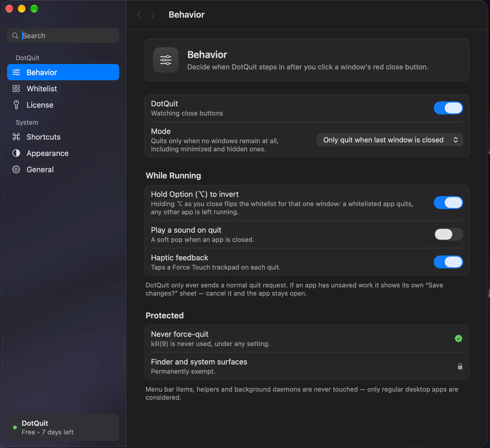
Task: Click DotQuit Free trial status button
Action: click(x=63, y=427)
